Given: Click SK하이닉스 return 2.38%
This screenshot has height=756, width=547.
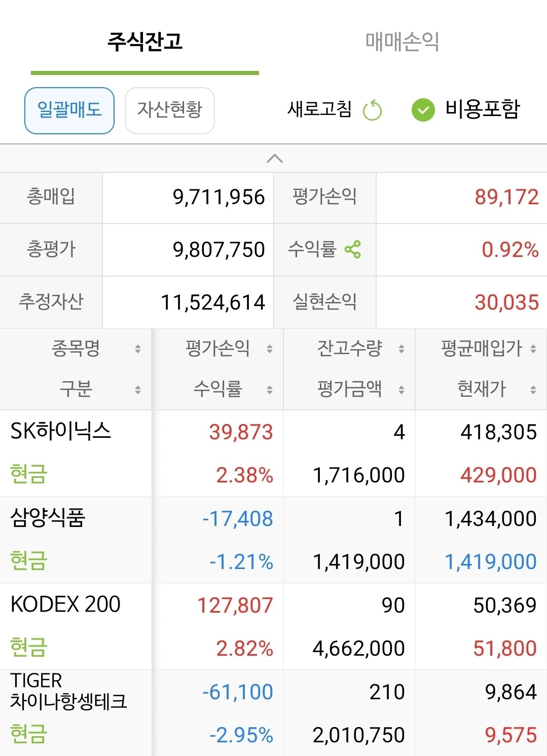Looking at the screenshot, I should [244, 475].
